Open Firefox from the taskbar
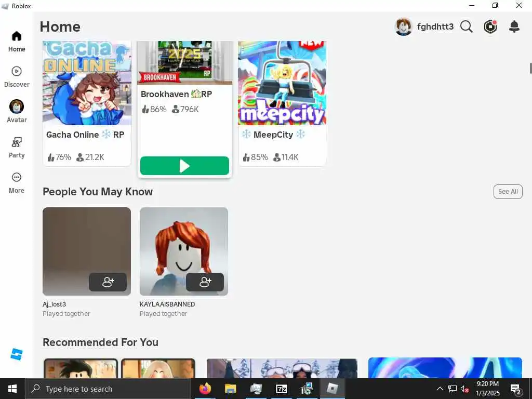This screenshot has height=399, width=532. click(205, 389)
